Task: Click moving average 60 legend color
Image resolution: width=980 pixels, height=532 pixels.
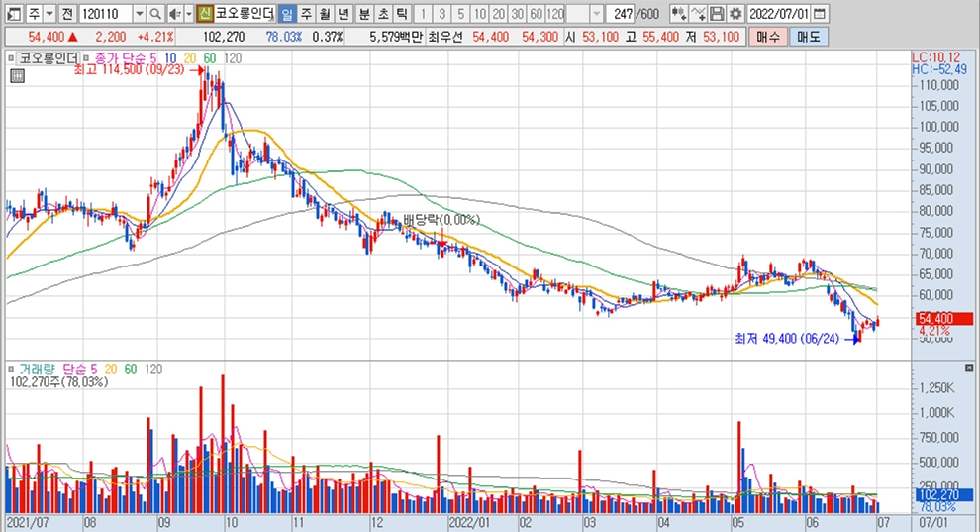Action: [x=210, y=58]
